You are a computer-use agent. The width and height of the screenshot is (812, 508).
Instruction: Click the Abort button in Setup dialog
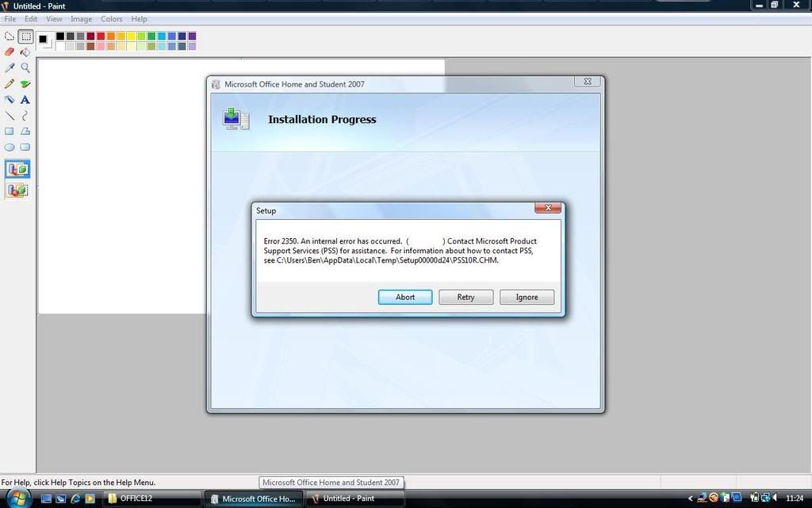click(405, 297)
